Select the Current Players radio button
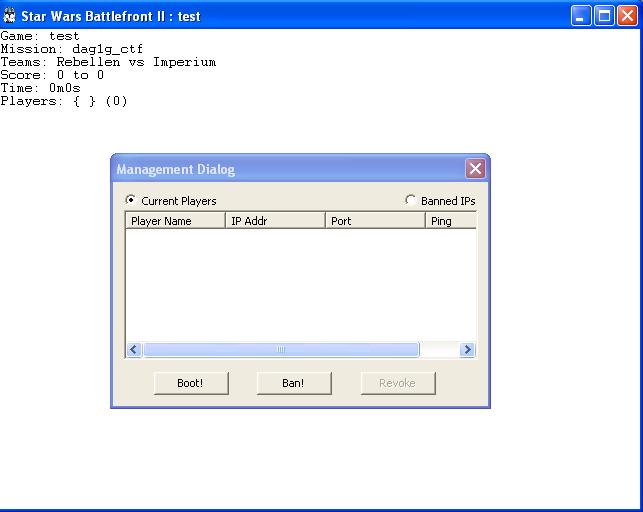The image size is (643, 512). pos(131,201)
